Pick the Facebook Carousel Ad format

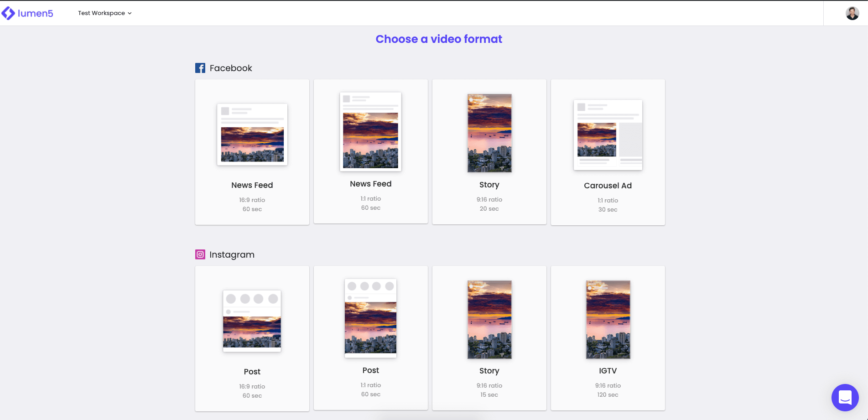(608, 152)
